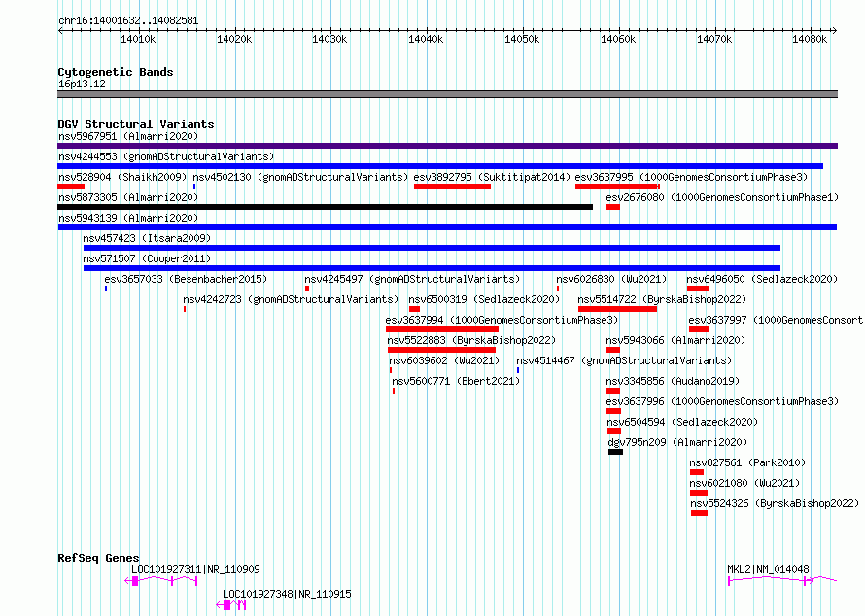
Task: Click nsv6500319 (Sedlazeck2020) label
Action: pyautogui.click(x=484, y=299)
